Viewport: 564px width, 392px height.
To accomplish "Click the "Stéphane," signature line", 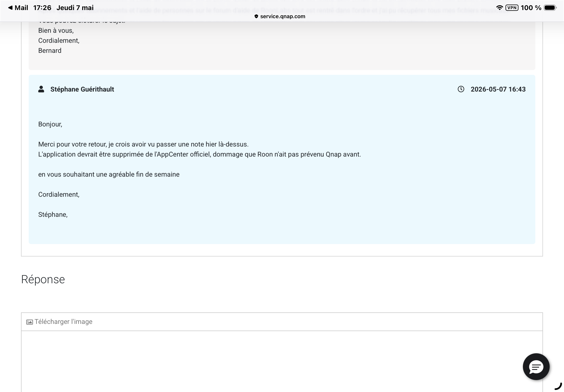I will point(53,215).
